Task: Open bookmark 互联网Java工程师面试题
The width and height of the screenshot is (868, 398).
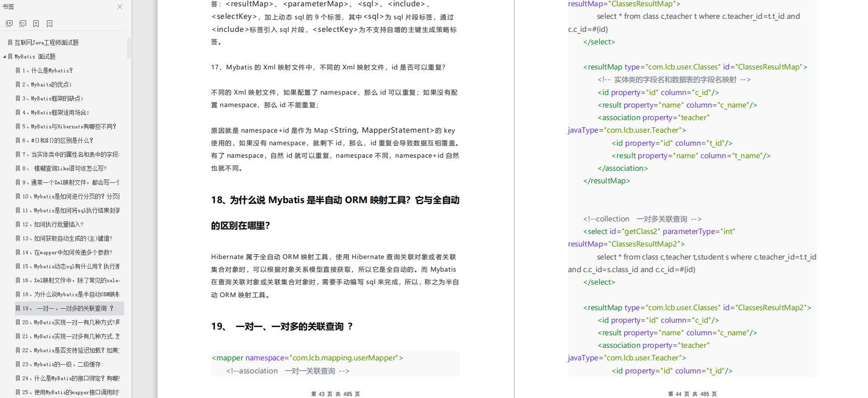Action: 46,42
